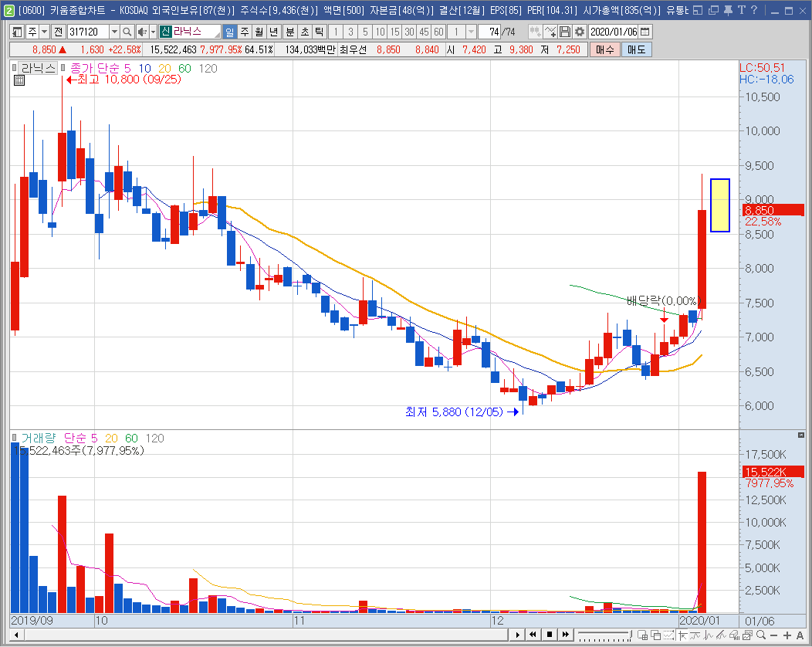The image size is (812, 647).
Task: Select the 5 interval preset button
Action: [x=365, y=32]
